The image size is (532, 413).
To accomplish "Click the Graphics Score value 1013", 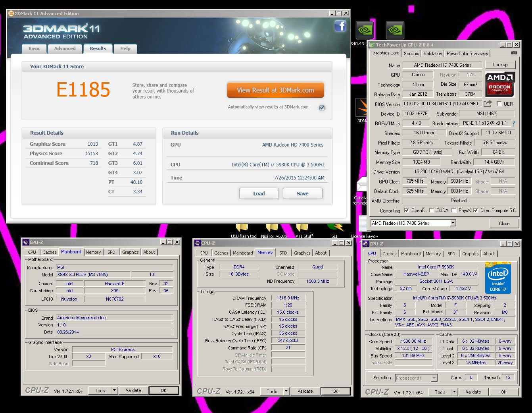I will (x=93, y=144).
